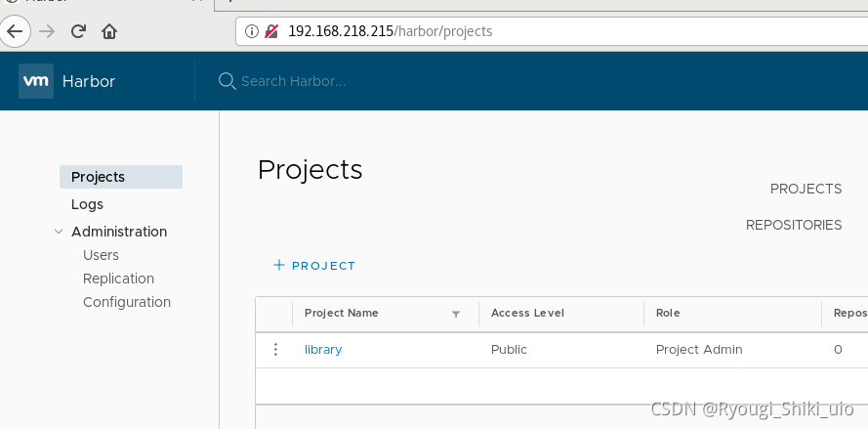Click the plus icon beside PROJECT
The height and width of the screenshot is (429, 868).
[279, 265]
